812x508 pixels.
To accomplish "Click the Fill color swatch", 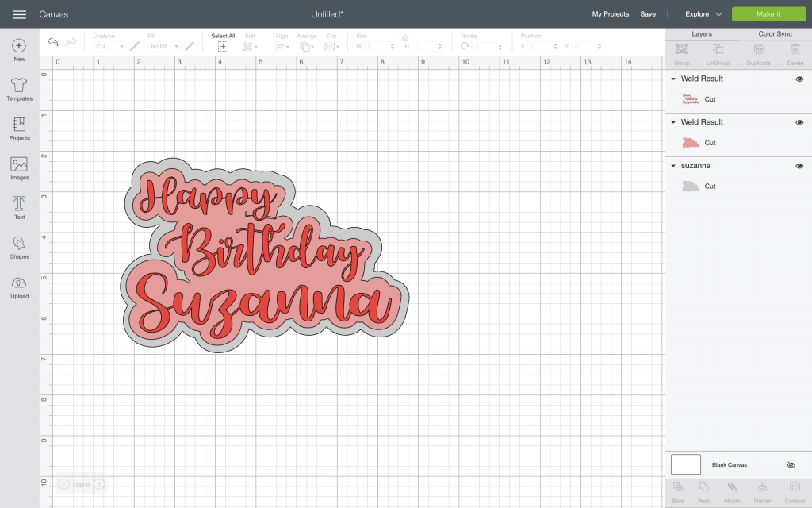I will tap(190, 47).
